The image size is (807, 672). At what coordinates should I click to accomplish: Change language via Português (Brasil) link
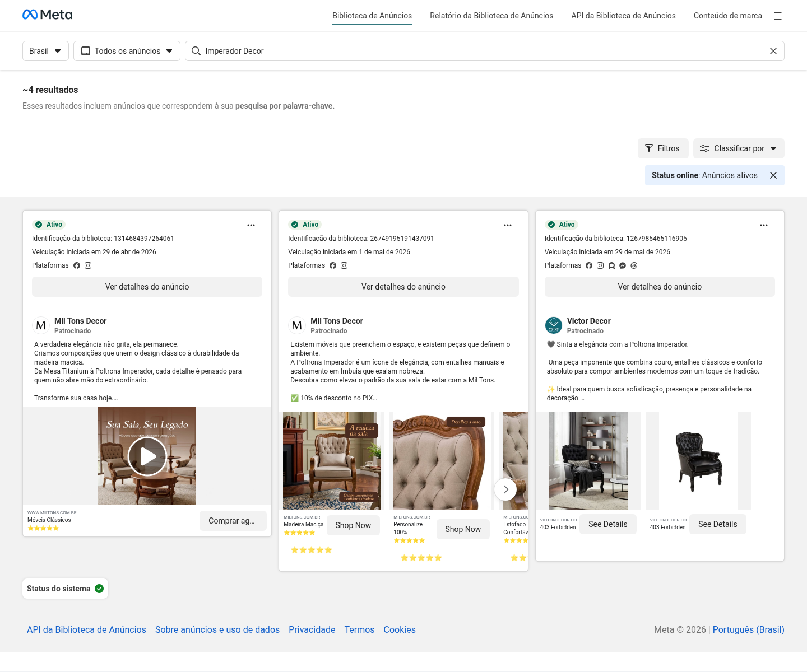point(748,629)
